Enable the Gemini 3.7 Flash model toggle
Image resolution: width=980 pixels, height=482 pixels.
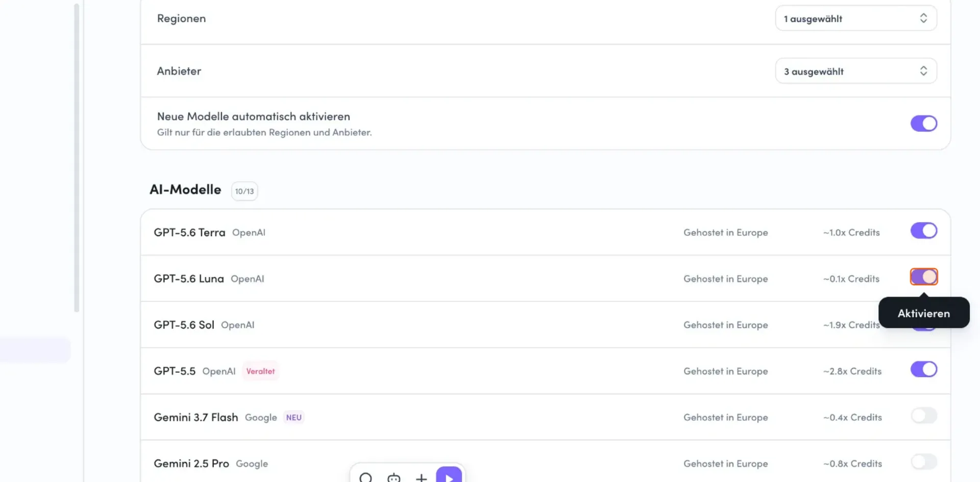924,416
